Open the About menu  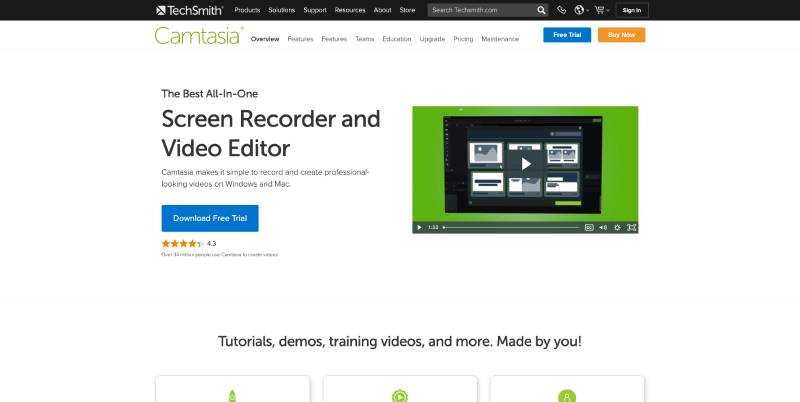coord(382,10)
